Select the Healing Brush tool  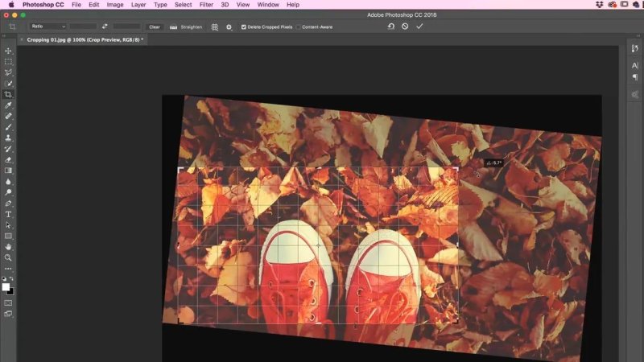pyautogui.click(x=8, y=116)
